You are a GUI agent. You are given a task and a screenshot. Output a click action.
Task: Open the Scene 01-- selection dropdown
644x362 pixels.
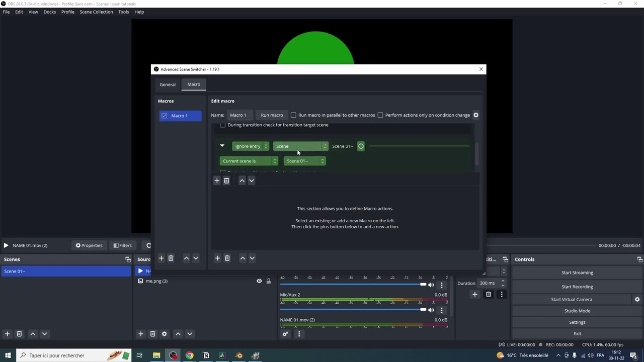pos(305,161)
